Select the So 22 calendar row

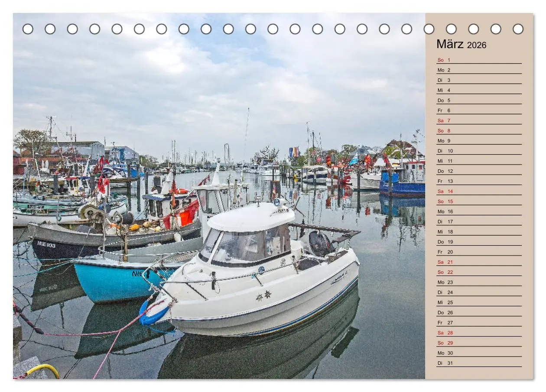click(x=479, y=272)
